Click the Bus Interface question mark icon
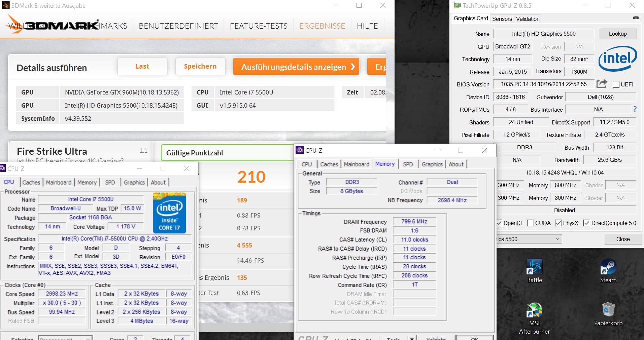The height and width of the screenshot is (340, 644). 635,109
